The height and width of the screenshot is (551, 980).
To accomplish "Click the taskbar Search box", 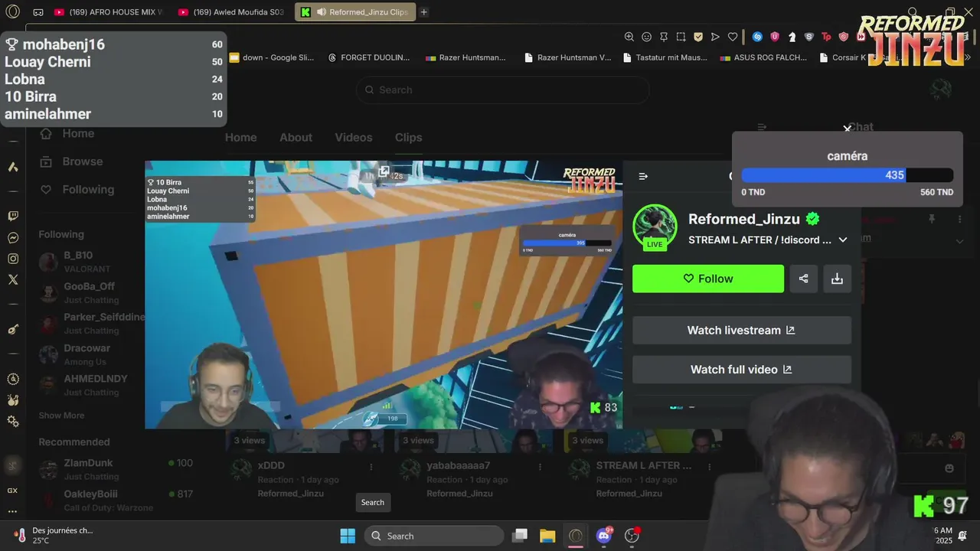I will click(434, 536).
